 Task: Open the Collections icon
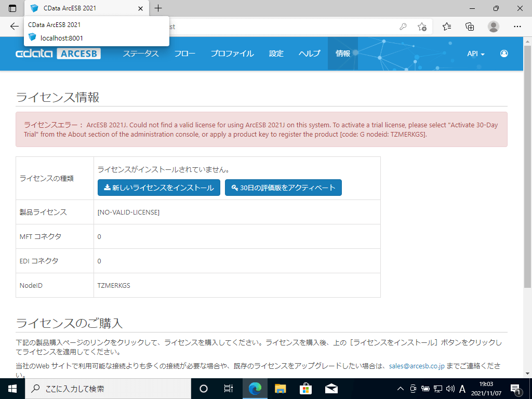(470, 26)
